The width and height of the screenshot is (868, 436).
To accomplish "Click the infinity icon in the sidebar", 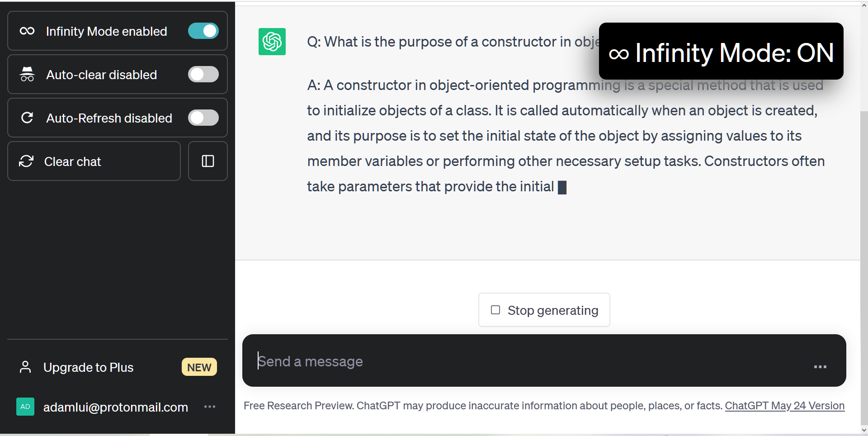I will pyautogui.click(x=27, y=31).
